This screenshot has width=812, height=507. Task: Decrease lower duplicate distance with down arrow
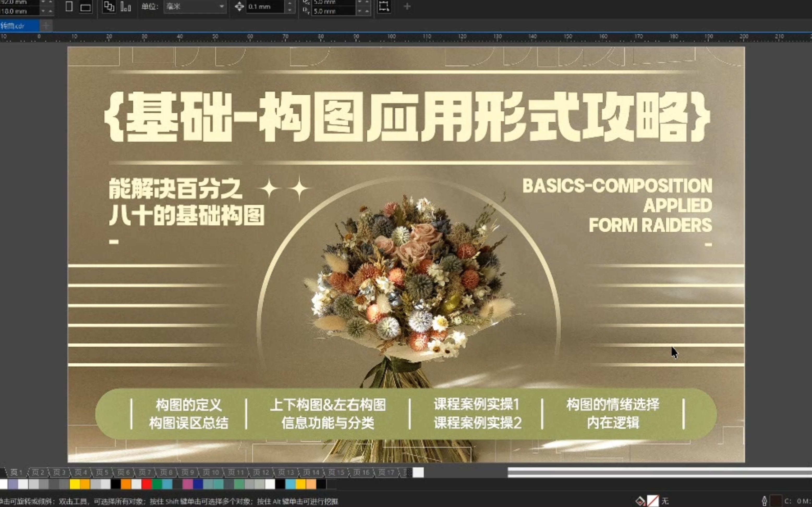360,11
